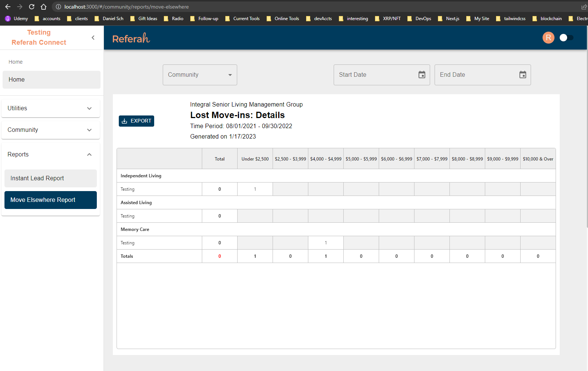The image size is (588, 371).
Task: Click the Under $2,500 column header
Action: click(255, 159)
